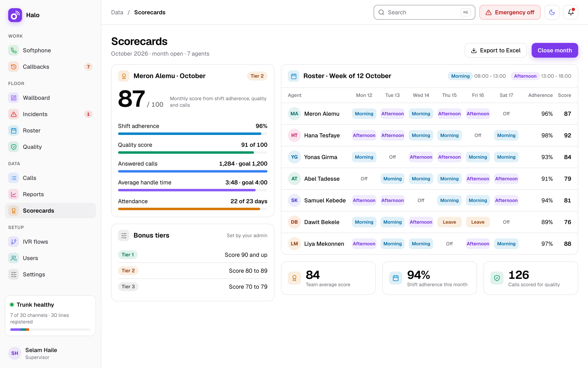Click the Calls scored for quality card
The height and width of the screenshot is (368, 588).
(530, 278)
